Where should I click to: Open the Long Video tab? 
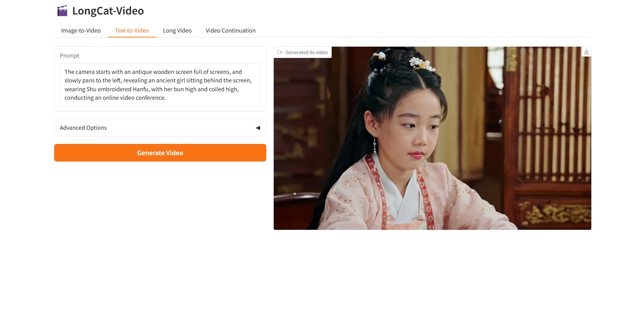tap(177, 30)
